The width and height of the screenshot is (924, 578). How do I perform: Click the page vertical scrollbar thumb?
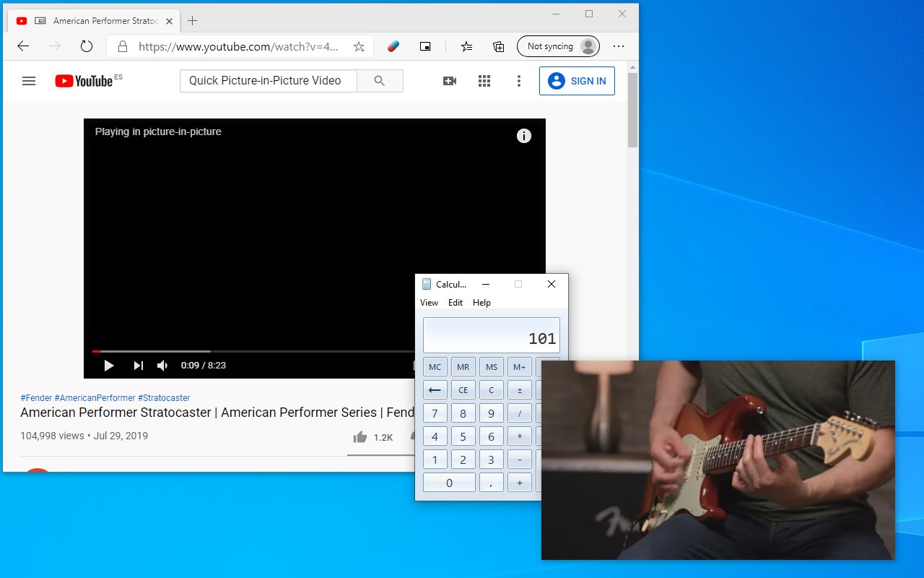click(x=632, y=110)
